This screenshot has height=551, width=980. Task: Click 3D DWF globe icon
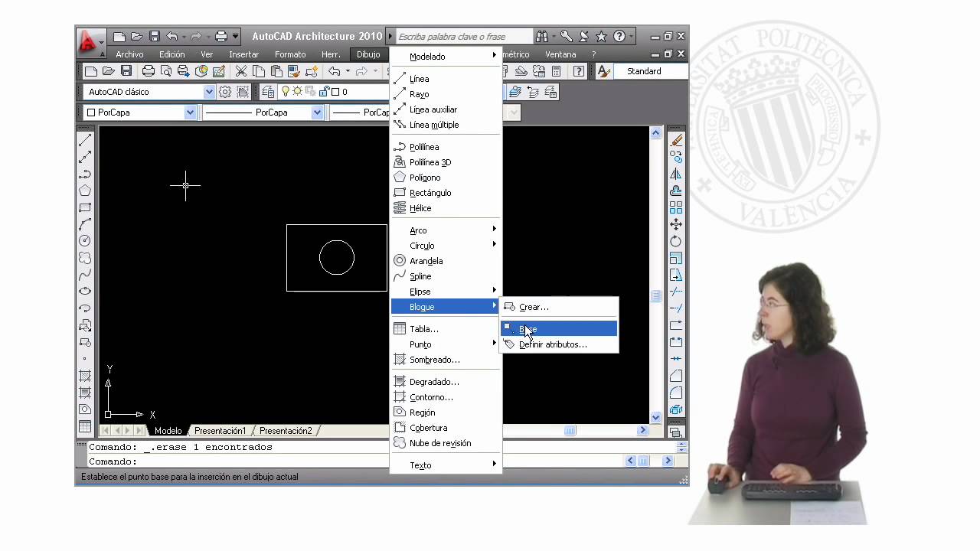[201, 71]
